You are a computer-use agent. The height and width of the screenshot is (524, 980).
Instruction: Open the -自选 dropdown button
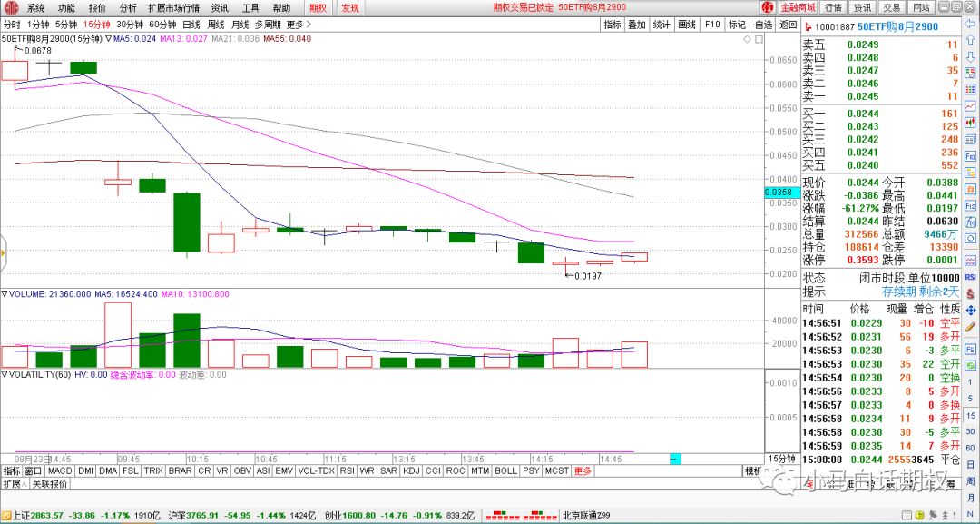762,25
